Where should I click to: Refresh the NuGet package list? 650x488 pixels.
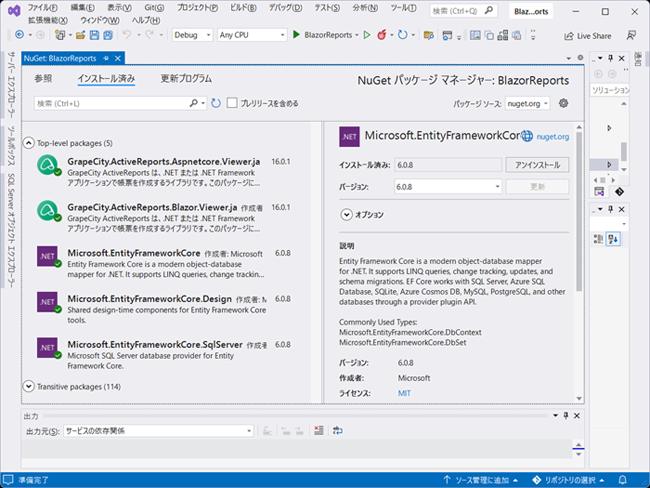click(x=216, y=103)
